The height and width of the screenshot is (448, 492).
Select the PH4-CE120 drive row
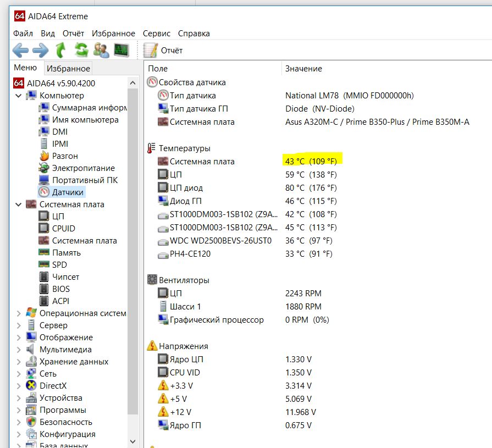245,254
